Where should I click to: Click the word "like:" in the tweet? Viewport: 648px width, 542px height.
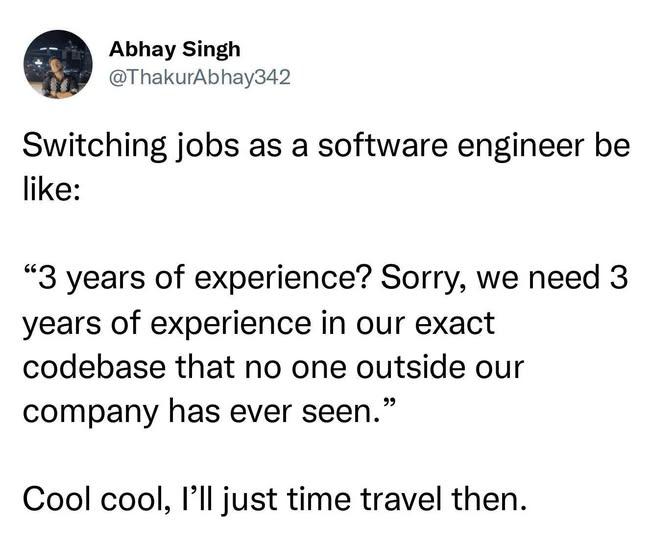(x=57, y=190)
